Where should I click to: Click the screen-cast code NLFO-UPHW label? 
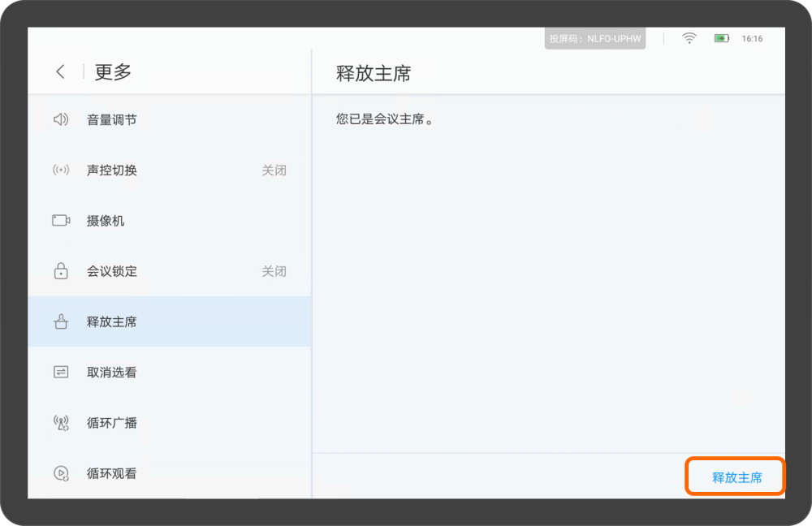pyautogui.click(x=594, y=37)
